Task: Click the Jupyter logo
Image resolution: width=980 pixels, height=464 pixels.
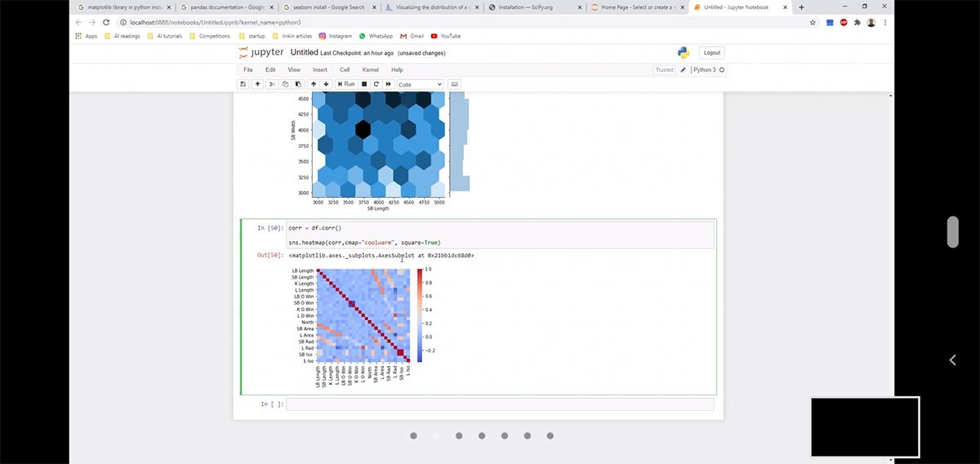Action: click(261, 52)
